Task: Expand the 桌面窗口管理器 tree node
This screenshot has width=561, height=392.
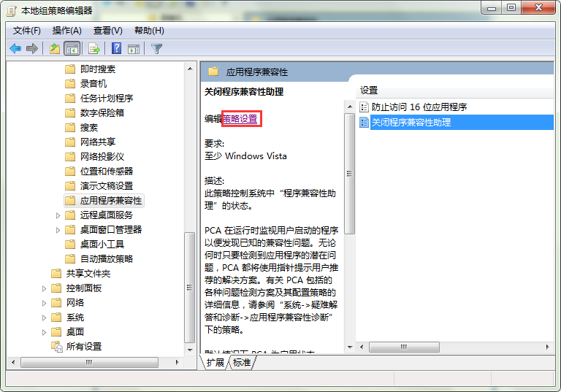Action: pyautogui.click(x=58, y=230)
